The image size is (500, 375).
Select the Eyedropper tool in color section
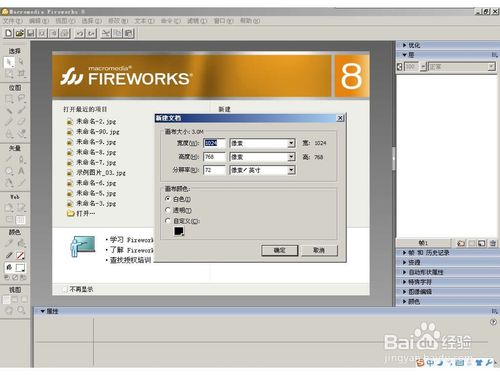tap(9, 243)
